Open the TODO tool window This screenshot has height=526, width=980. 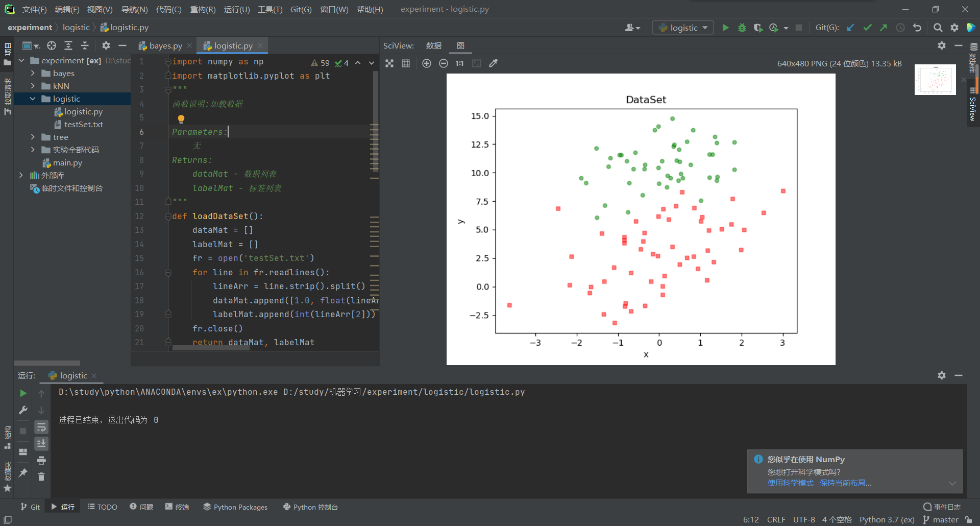(x=103, y=507)
